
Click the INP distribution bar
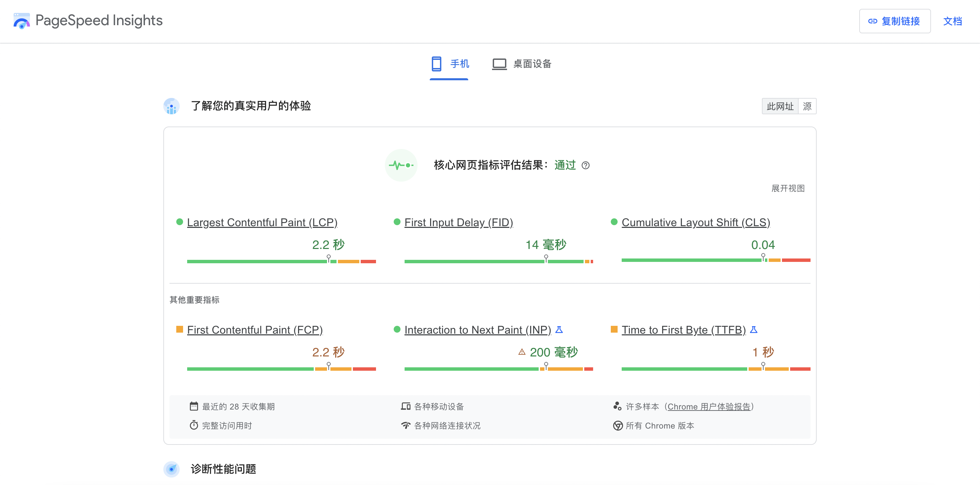[499, 369]
